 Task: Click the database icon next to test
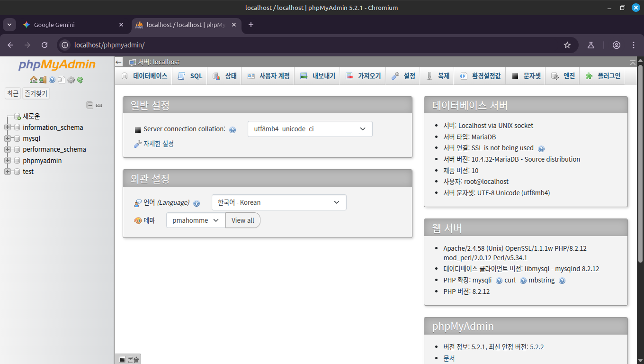[x=17, y=172]
